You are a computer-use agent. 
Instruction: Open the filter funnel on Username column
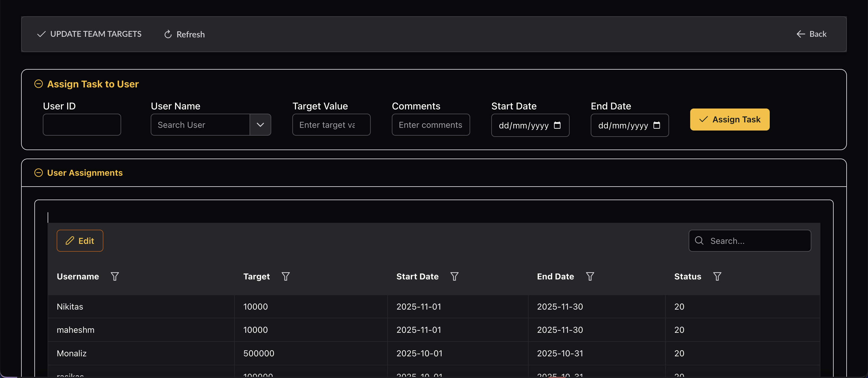pos(115,276)
